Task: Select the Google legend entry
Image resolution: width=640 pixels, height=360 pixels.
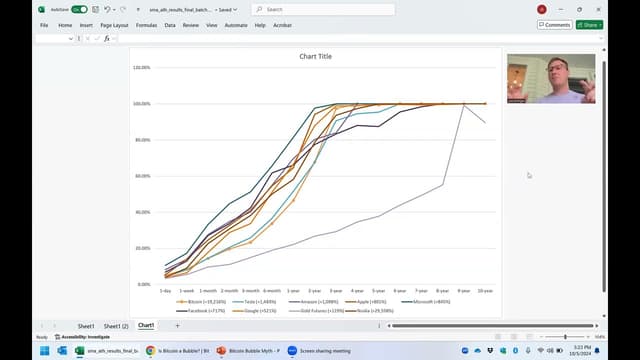Action: (254, 311)
